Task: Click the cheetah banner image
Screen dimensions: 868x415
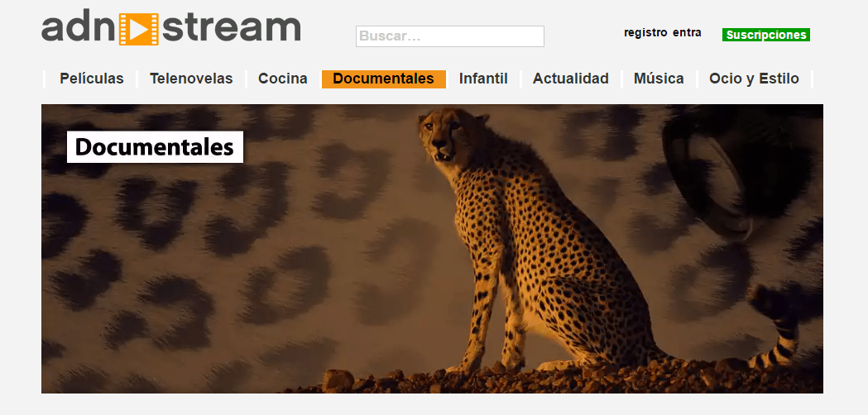Action: pyautogui.click(x=432, y=249)
